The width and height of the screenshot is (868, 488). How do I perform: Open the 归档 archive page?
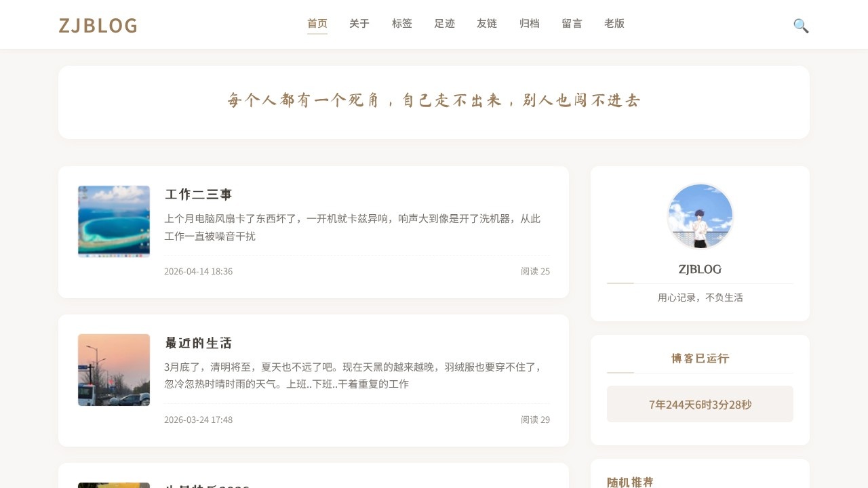[x=530, y=23]
